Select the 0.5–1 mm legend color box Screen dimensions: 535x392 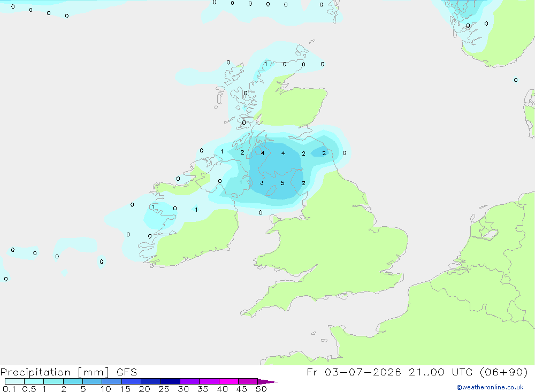tap(34, 381)
